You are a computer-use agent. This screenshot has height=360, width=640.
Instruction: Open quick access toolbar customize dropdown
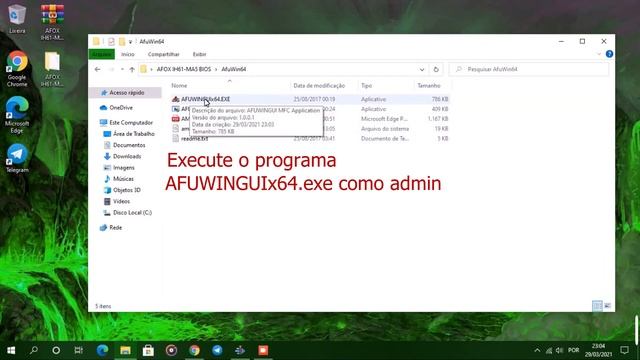point(131,42)
